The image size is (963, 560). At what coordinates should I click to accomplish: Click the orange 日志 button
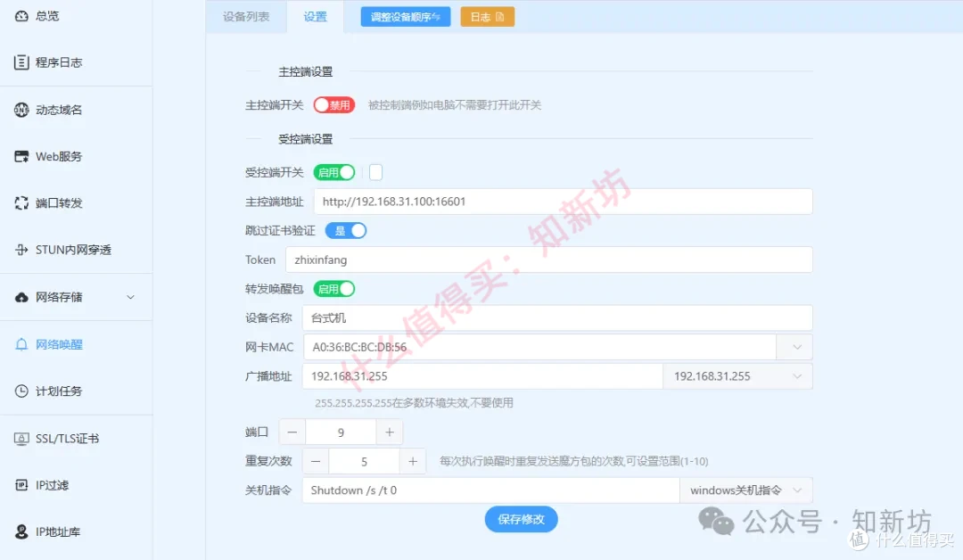(487, 17)
